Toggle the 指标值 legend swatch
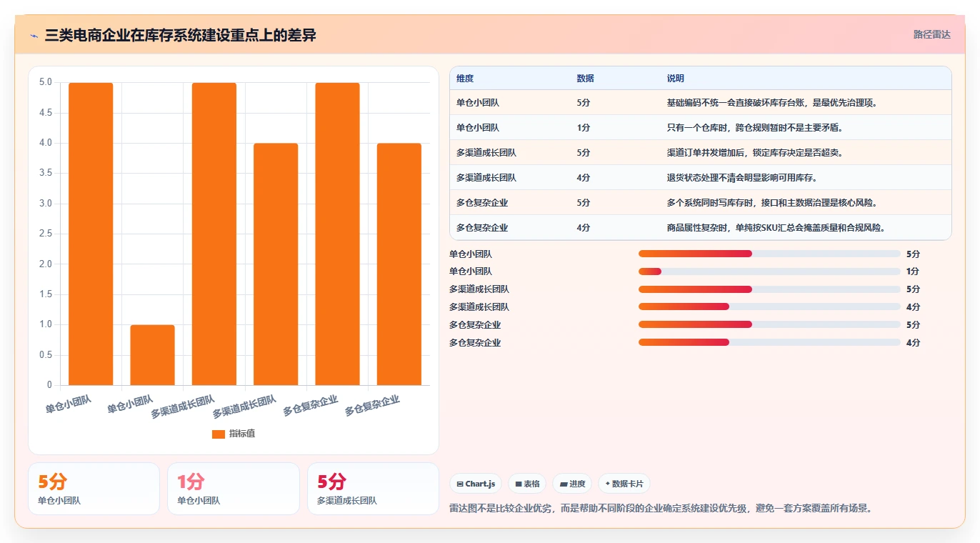 tap(219, 434)
